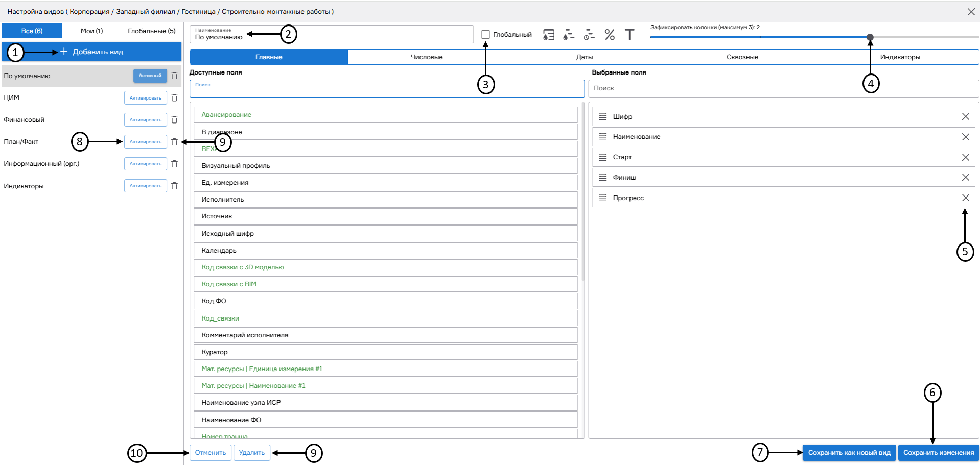
Task: Remove Прогресс from selected fields
Action: point(965,198)
